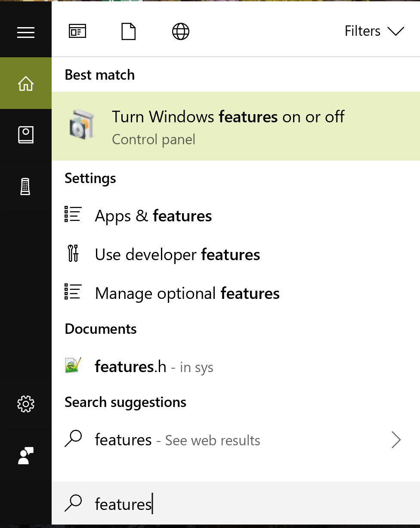Click the features.h file icon
The height and width of the screenshot is (528, 420).
tap(73, 366)
